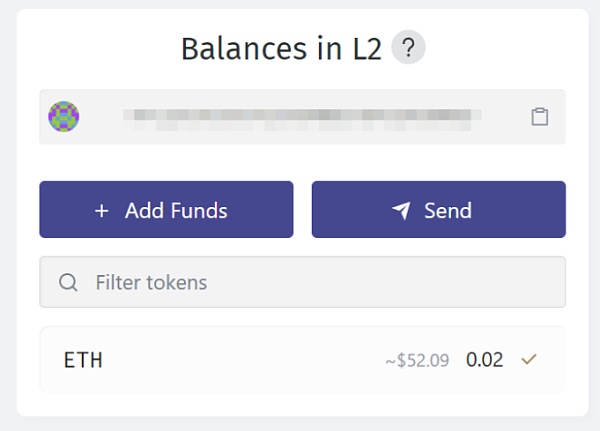Screen dimensions: 600x431
Task: Click the plus icon on Add Funds
Action: tap(101, 210)
